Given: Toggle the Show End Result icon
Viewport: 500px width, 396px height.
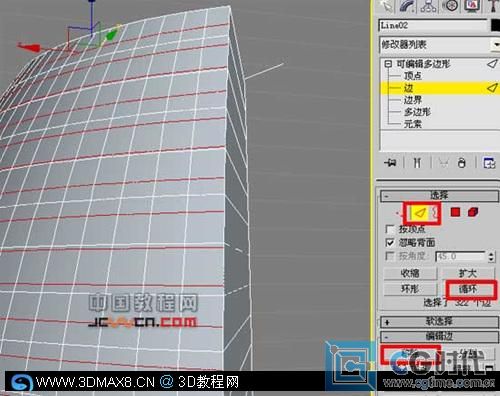Looking at the screenshot, I should 417,163.
